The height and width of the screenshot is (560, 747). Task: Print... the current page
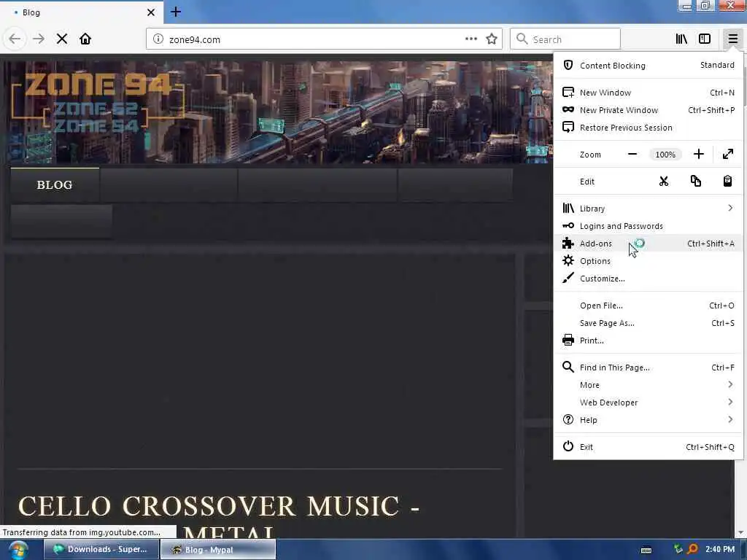click(648, 341)
